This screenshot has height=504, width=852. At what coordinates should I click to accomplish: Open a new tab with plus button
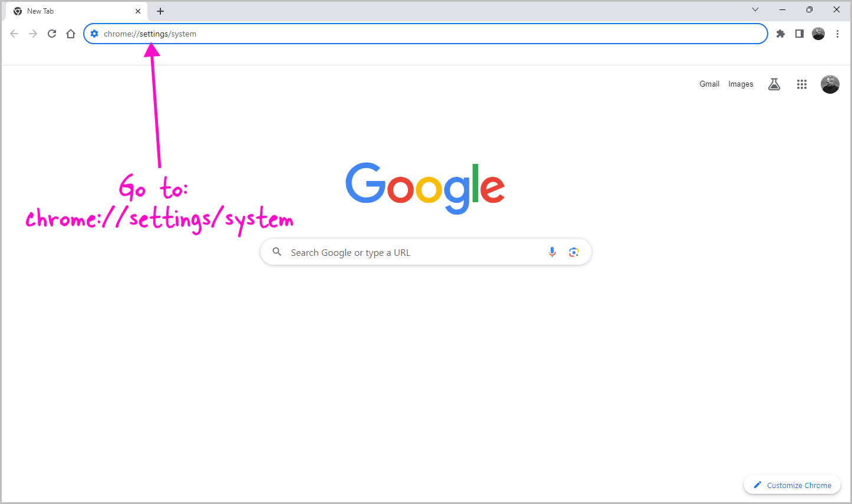(160, 11)
